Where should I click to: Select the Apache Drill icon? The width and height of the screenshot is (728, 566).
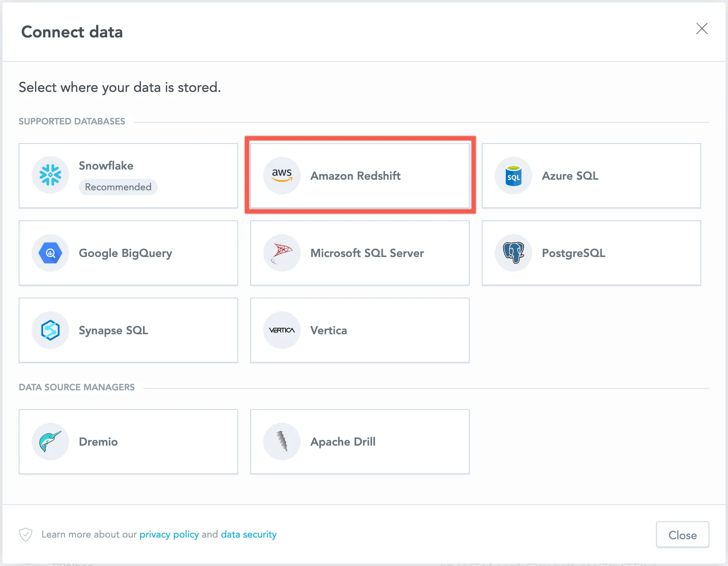click(282, 442)
